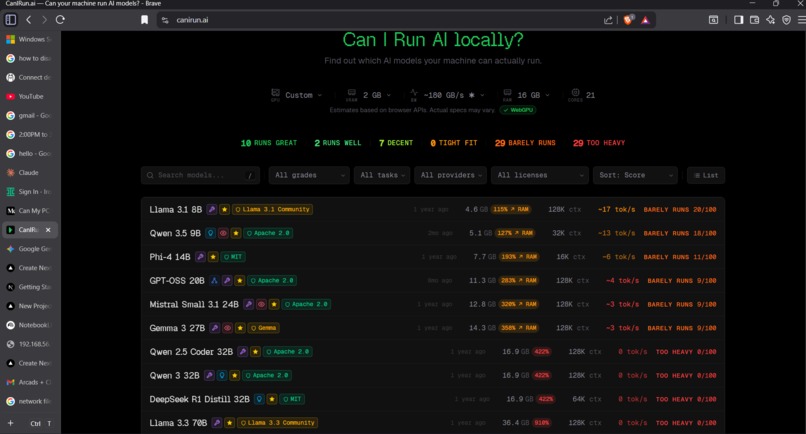Filter by the 0 Tight Fit grade

pyautogui.click(x=454, y=143)
